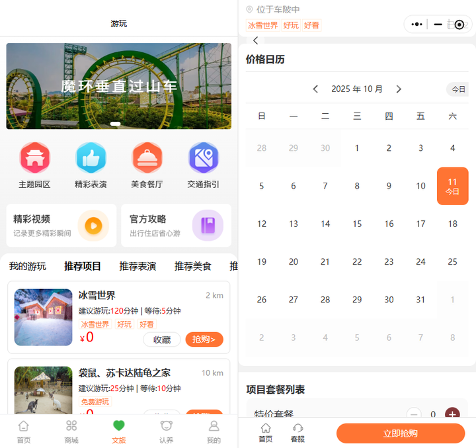Screen dimensions: 476x448
Task: Play 精彩视频 via the orange play icon
Action: [x=93, y=226]
